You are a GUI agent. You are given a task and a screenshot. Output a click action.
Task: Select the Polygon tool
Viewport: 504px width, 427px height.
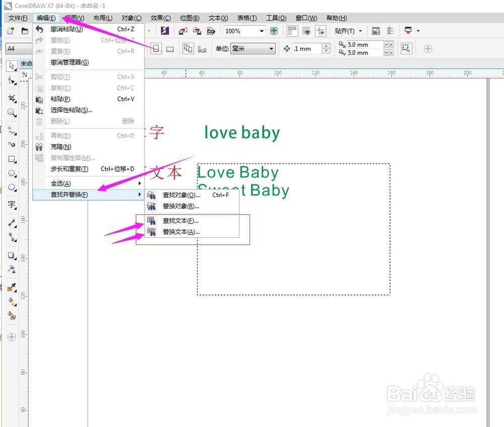pos(12,188)
